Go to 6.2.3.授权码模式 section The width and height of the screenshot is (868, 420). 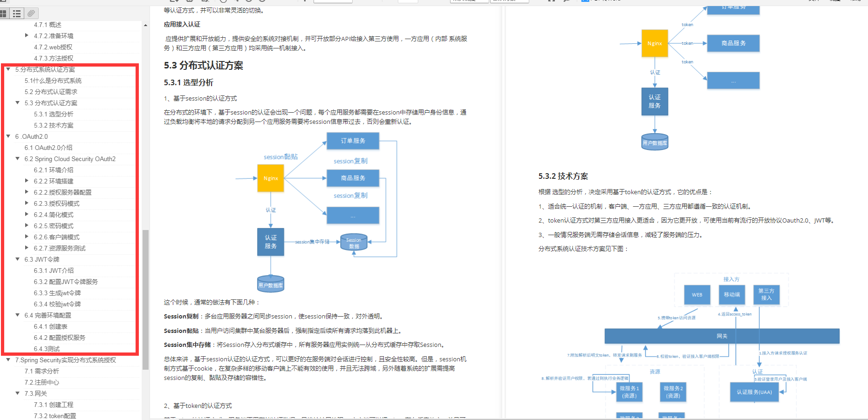[x=56, y=203]
